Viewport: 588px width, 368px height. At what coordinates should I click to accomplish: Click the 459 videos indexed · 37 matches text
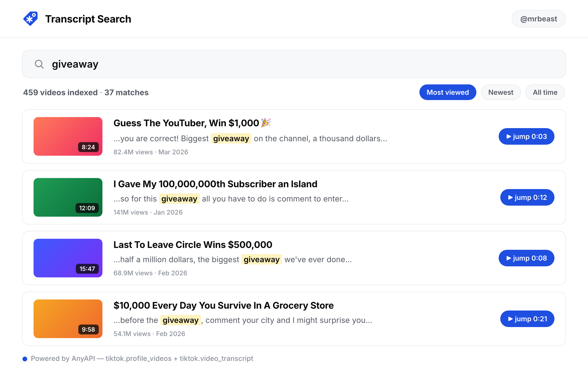86,92
